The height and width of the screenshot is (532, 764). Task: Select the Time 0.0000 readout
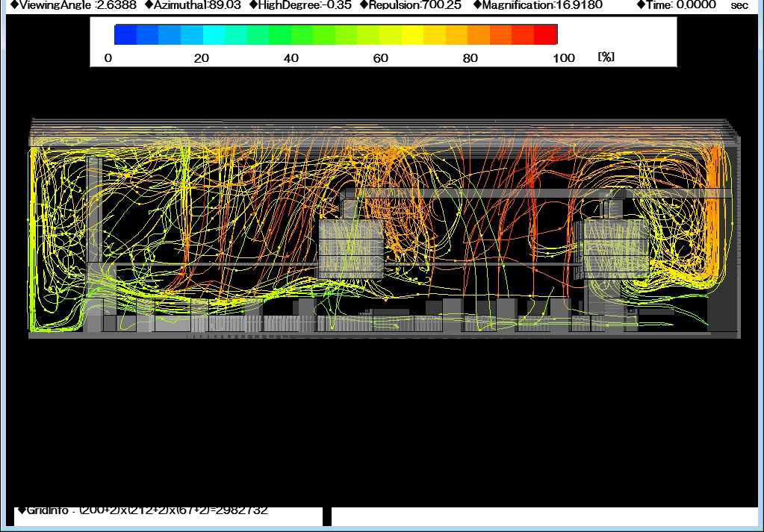click(x=677, y=5)
